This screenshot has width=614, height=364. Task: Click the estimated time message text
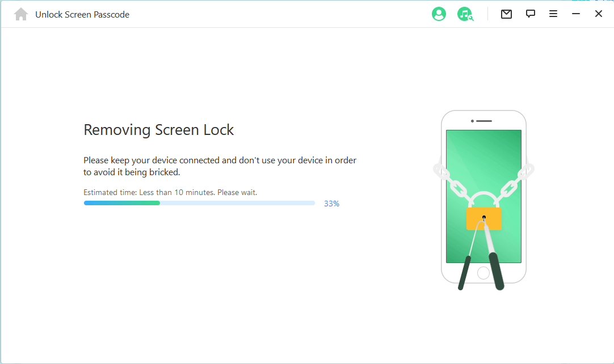click(170, 192)
